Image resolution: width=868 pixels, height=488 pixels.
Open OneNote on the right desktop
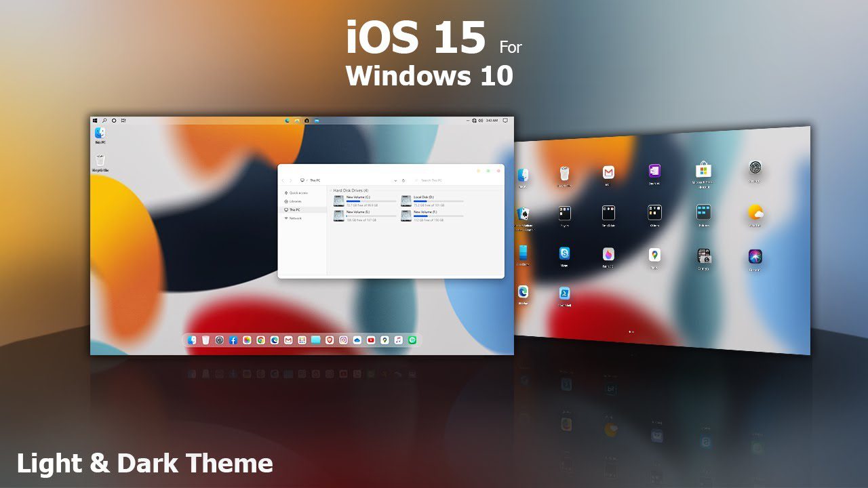(x=654, y=171)
